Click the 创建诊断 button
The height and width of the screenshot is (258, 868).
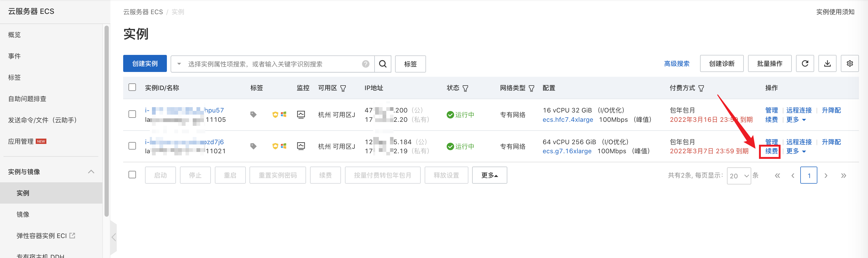click(721, 64)
